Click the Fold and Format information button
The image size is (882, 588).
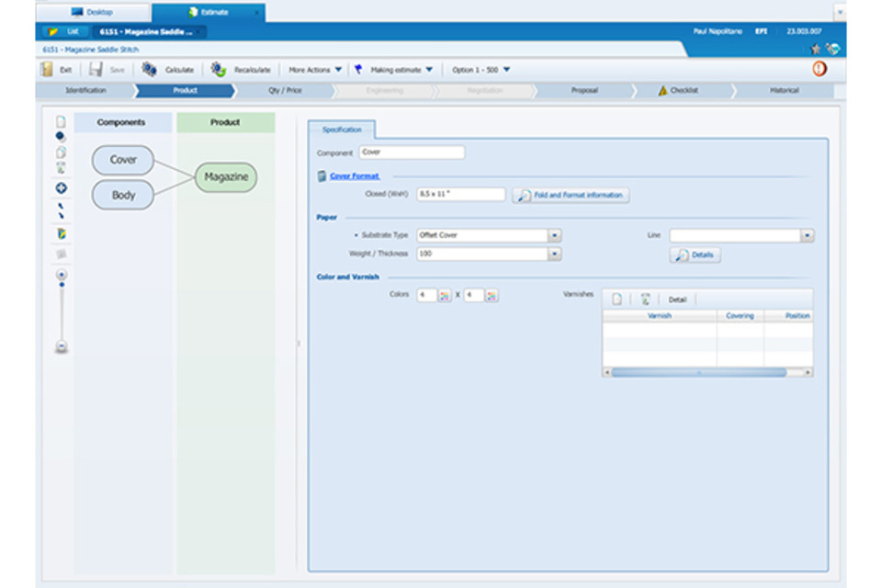pyautogui.click(x=571, y=195)
